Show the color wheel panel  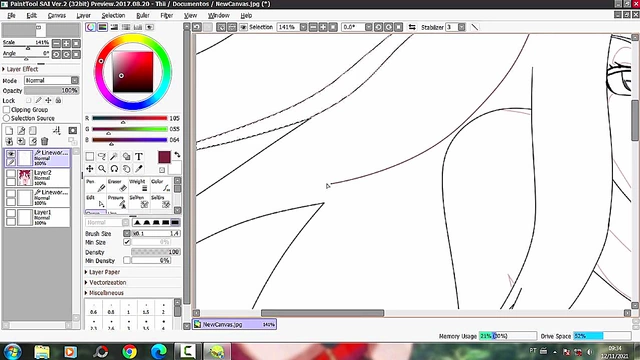point(91,27)
